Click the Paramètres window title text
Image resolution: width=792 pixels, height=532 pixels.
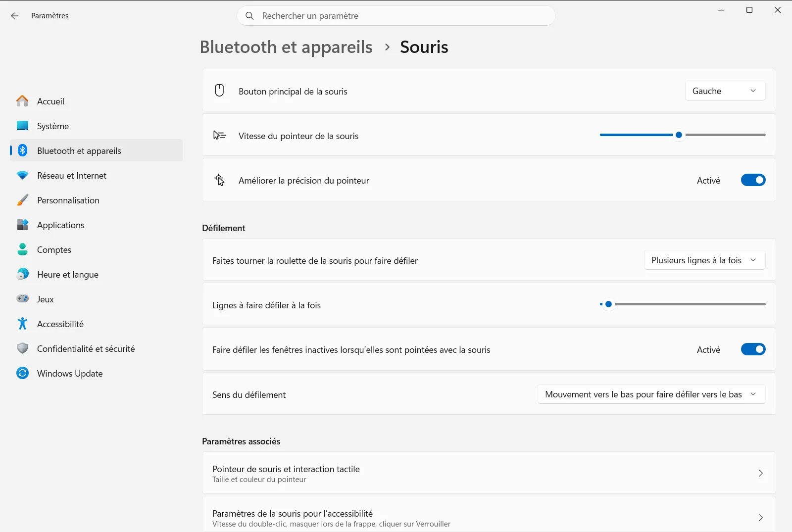50,16
